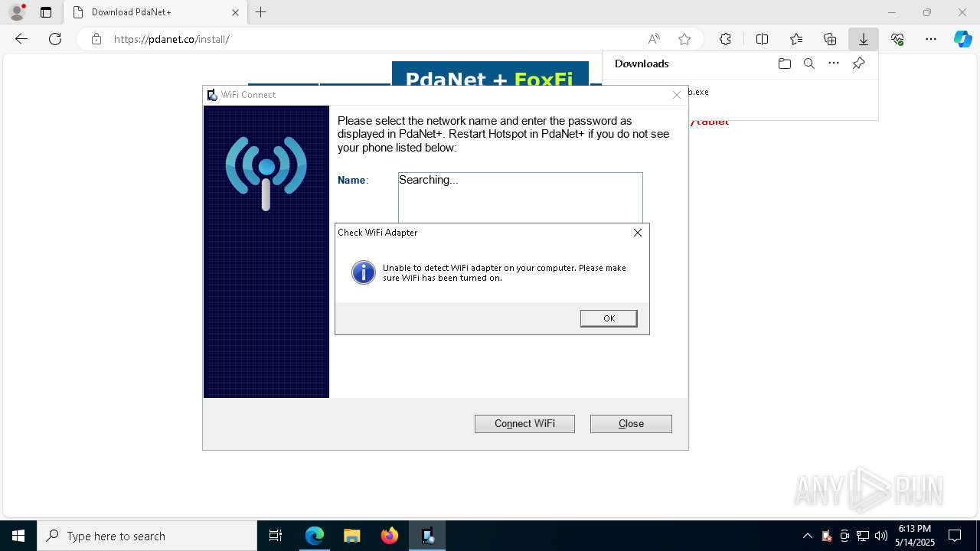This screenshot has height=551, width=980.
Task: Open Edge Settings and more menu
Action: coord(931,39)
